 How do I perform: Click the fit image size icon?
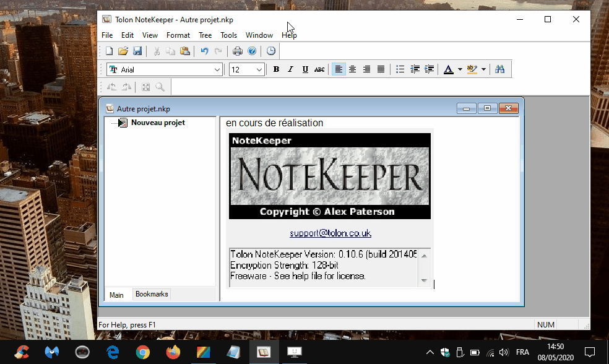click(x=145, y=87)
